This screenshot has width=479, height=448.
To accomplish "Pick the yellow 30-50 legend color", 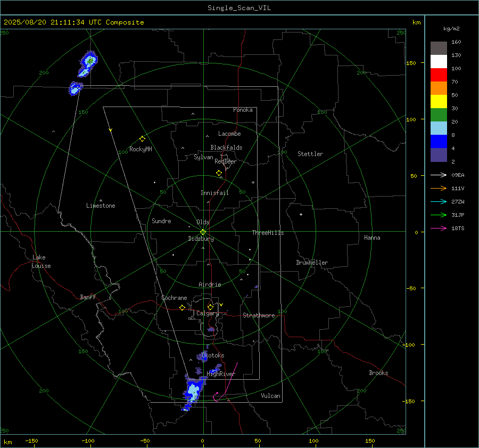I will tap(439, 102).
